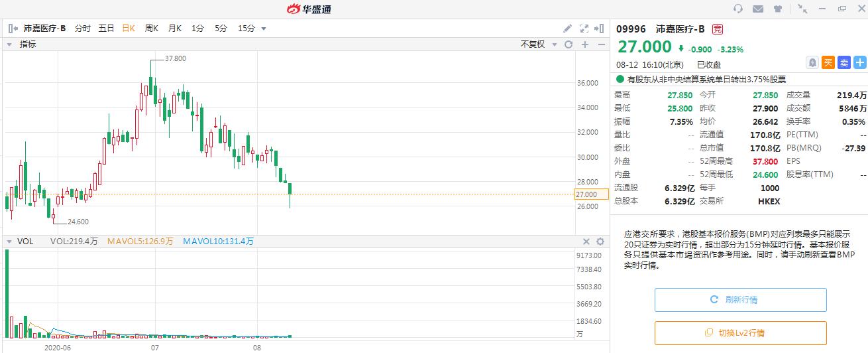This screenshot has height=353, width=868.
Task: Collapse the 指标 indicator section
Action: (x=9, y=44)
